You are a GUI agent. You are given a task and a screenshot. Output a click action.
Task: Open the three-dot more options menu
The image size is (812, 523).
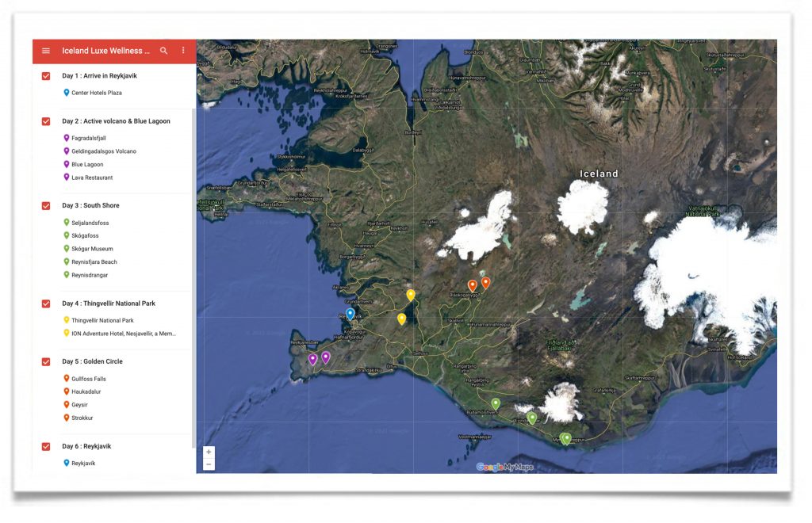click(x=183, y=51)
